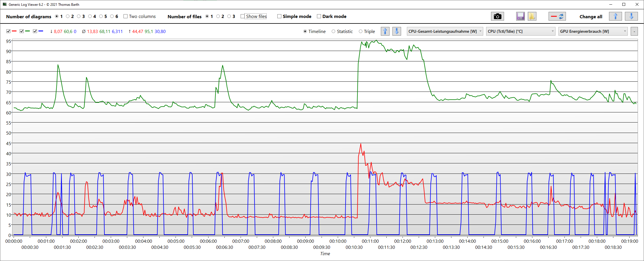Click Number of diagrams label
The width and height of the screenshot is (644, 261).
click(x=29, y=17)
